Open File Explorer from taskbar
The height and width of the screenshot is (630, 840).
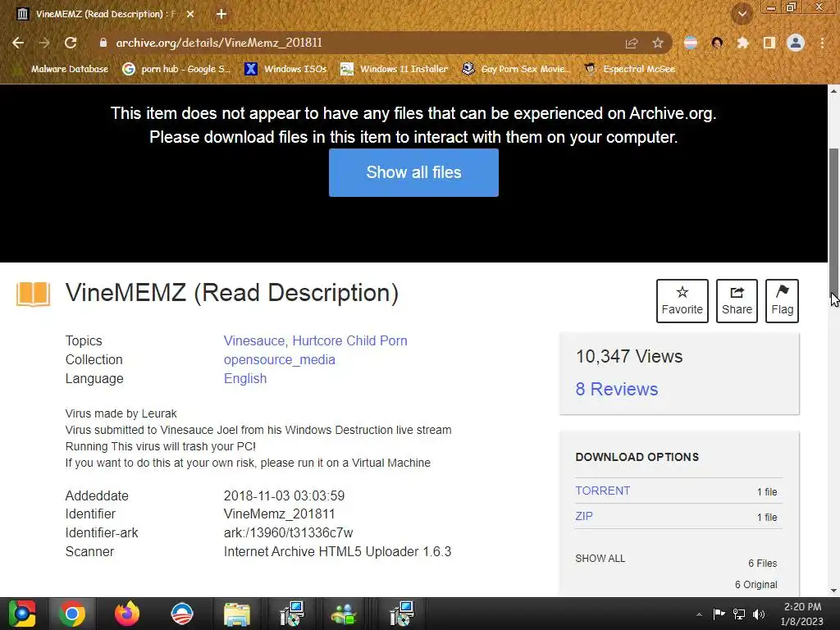point(236,614)
